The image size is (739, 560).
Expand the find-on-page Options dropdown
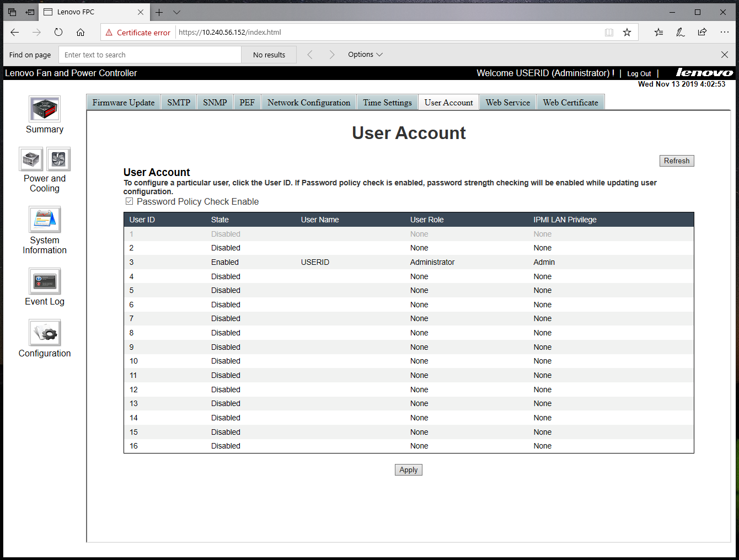tap(365, 55)
